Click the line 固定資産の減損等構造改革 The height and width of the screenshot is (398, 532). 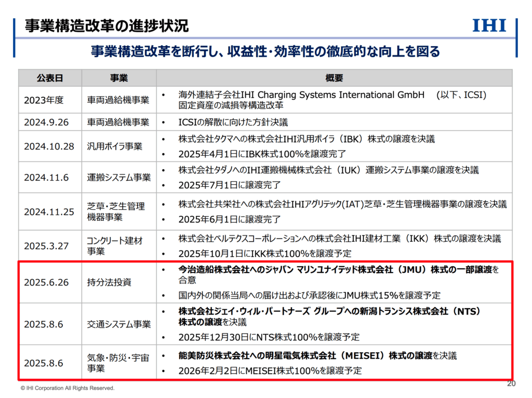coord(231,105)
